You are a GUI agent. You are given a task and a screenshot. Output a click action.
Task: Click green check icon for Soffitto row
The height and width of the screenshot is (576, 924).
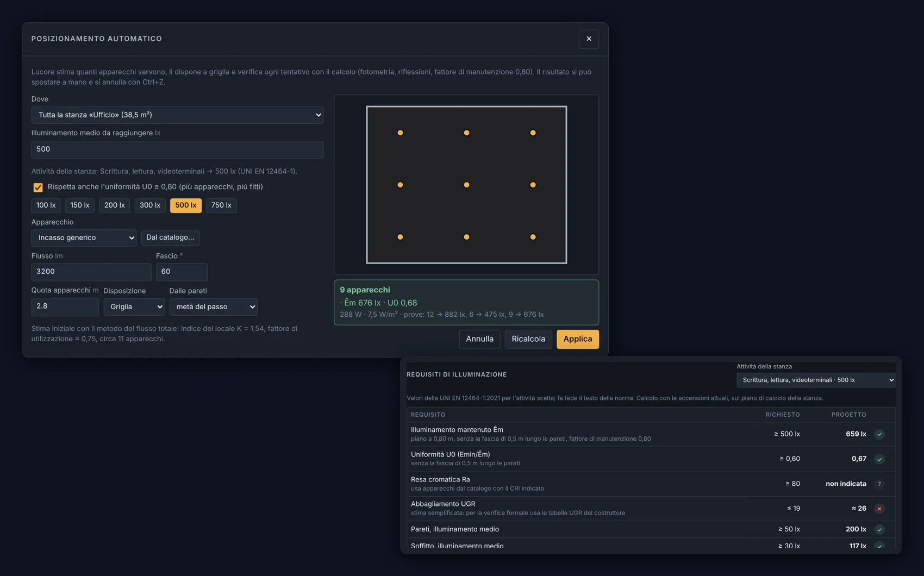pos(879,546)
